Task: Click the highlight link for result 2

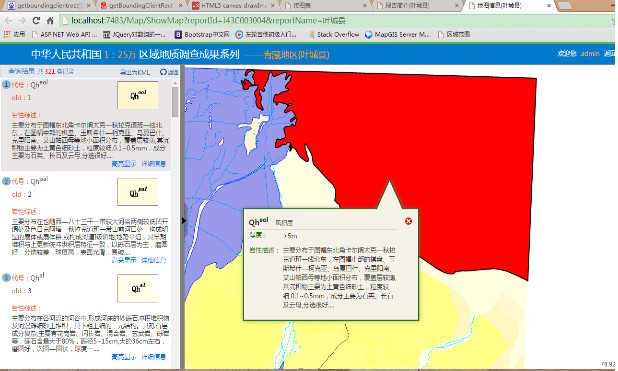Action: [x=123, y=260]
